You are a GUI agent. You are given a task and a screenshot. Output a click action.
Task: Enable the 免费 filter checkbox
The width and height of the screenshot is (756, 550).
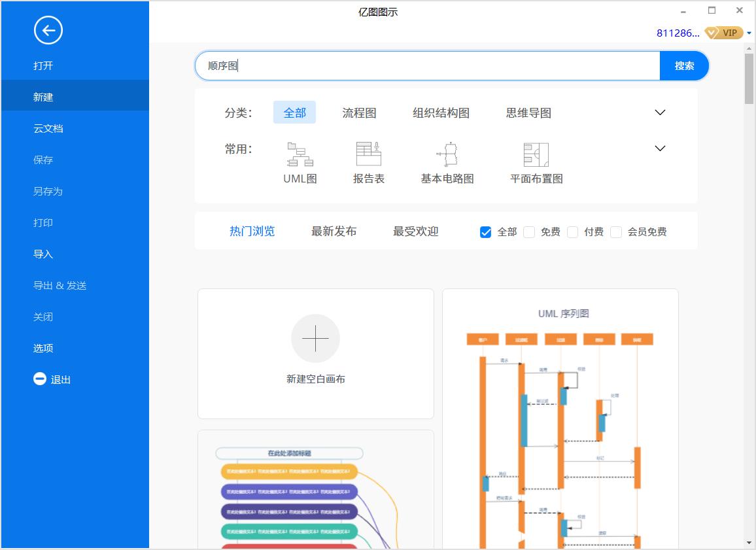click(x=528, y=232)
